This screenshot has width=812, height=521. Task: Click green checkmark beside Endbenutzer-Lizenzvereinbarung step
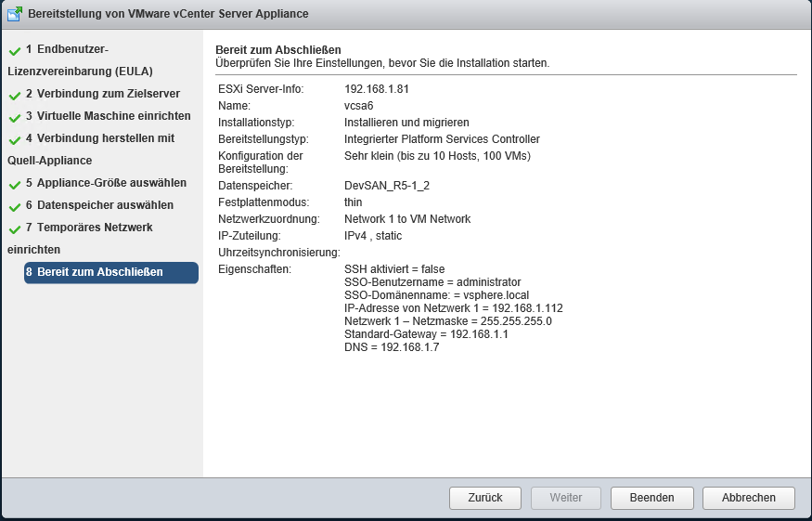pyautogui.click(x=15, y=51)
